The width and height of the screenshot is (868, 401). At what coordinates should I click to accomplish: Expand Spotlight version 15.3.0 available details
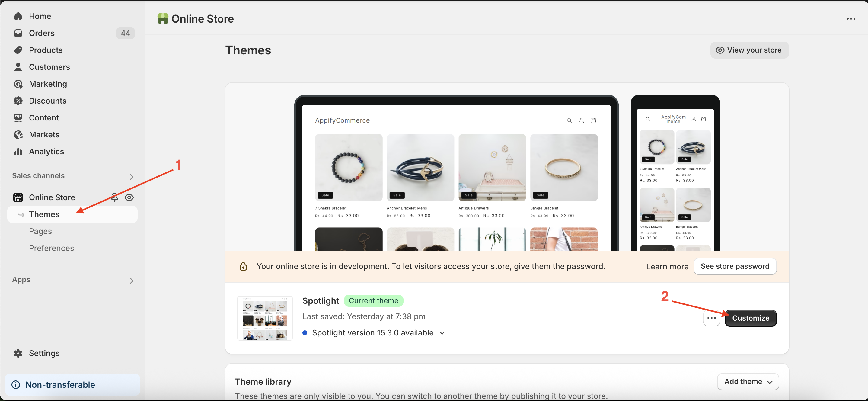click(x=442, y=333)
